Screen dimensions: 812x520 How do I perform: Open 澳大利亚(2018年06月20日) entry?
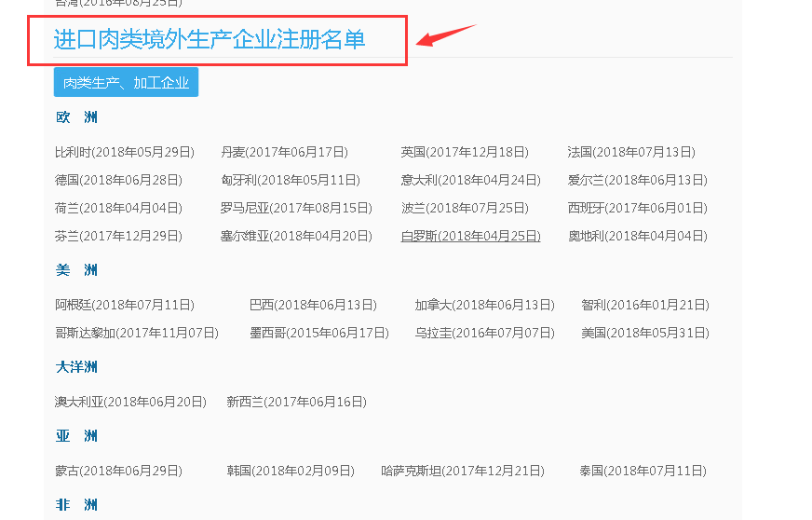click(130, 402)
